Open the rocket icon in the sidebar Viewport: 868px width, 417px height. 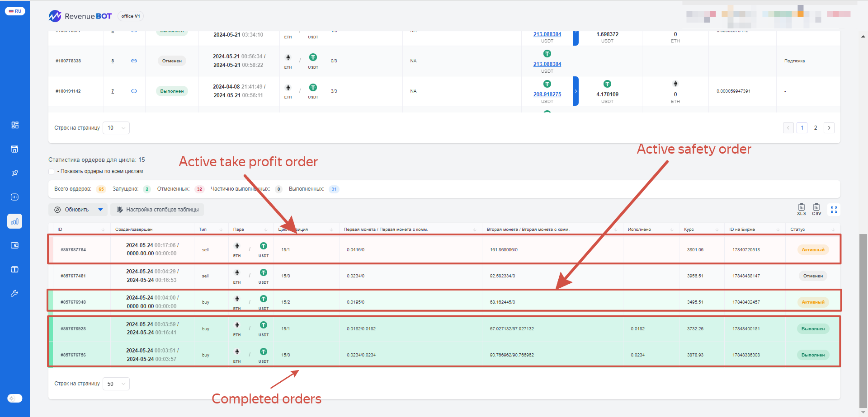click(15, 173)
